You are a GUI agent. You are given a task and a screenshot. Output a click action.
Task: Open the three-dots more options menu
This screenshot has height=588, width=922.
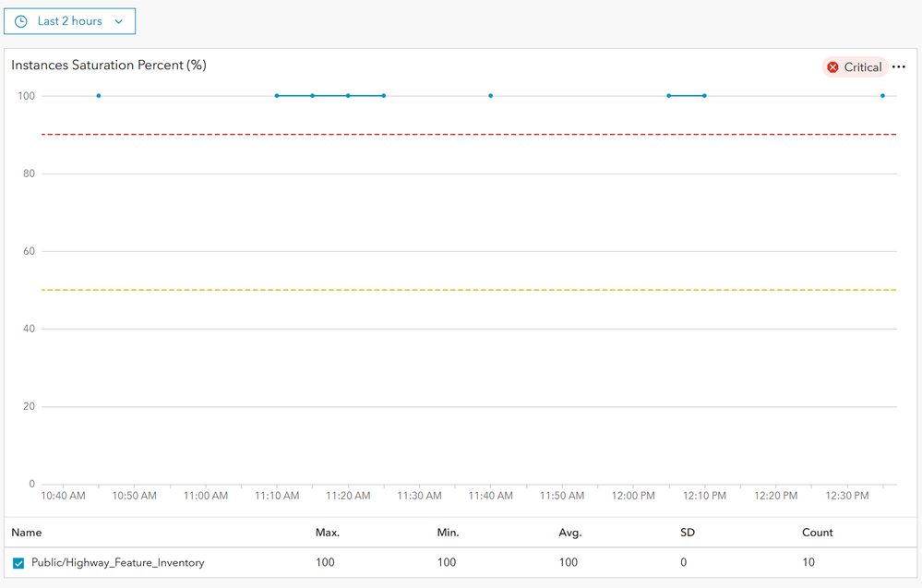pos(899,67)
